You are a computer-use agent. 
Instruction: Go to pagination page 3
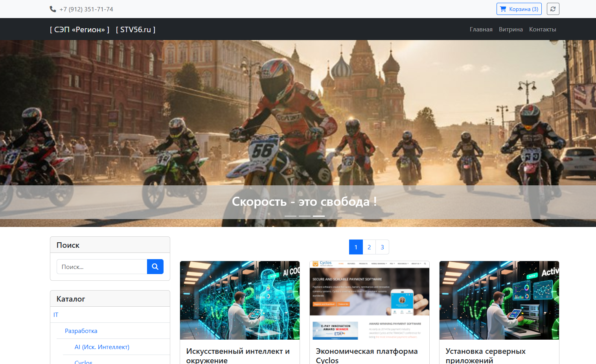[x=382, y=247]
